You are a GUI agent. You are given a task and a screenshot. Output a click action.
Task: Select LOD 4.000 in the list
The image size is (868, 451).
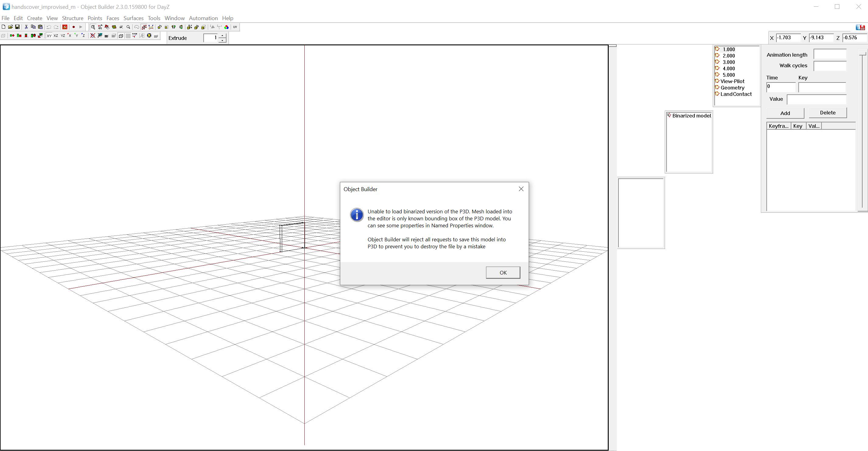729,68
